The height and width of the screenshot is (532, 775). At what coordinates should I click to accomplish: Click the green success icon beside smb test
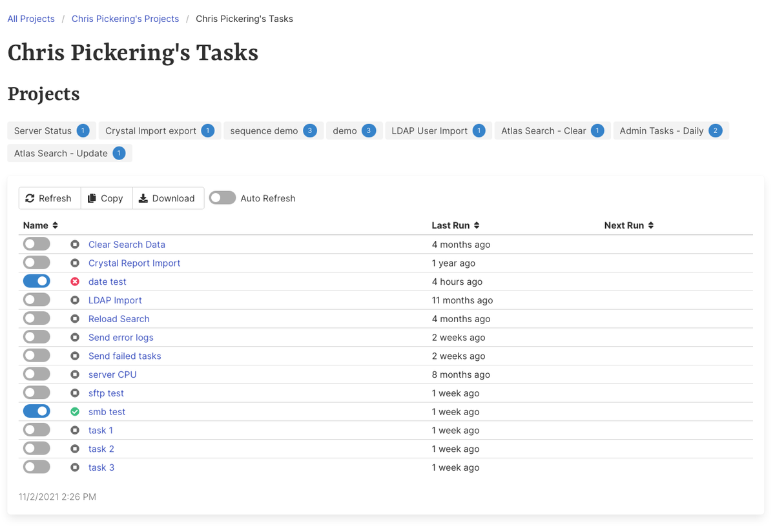click(x=74, y=411)
